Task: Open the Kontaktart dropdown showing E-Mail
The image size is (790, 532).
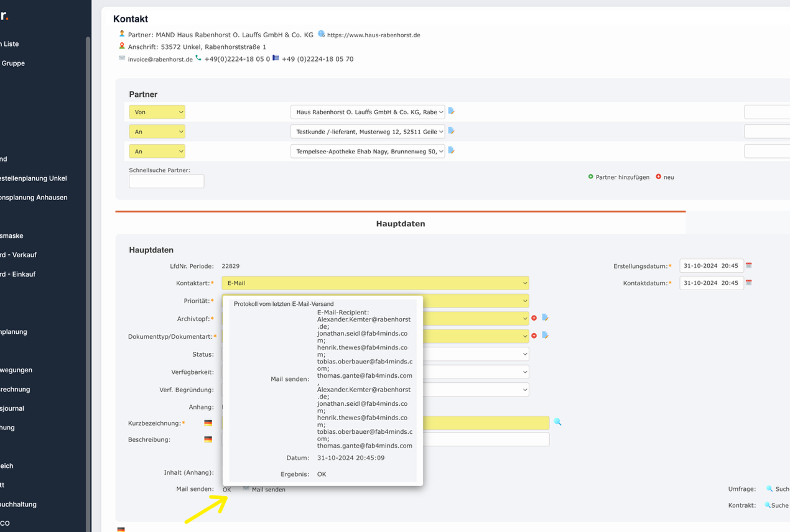Action: [x=375, y=283]
